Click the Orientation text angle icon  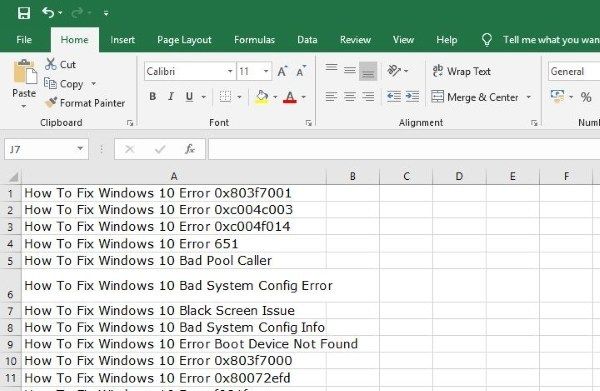click(394, 70)
